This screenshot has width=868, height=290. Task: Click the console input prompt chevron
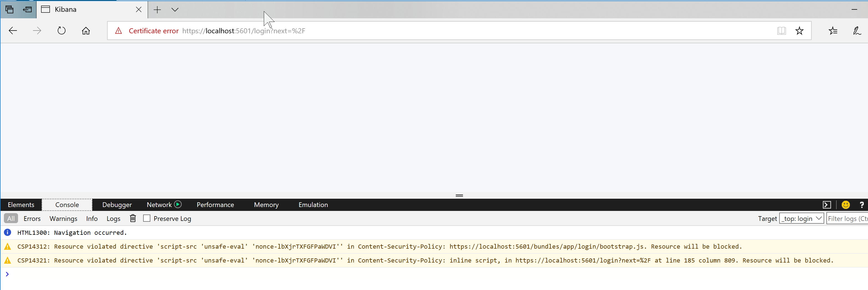coord(7,274)
